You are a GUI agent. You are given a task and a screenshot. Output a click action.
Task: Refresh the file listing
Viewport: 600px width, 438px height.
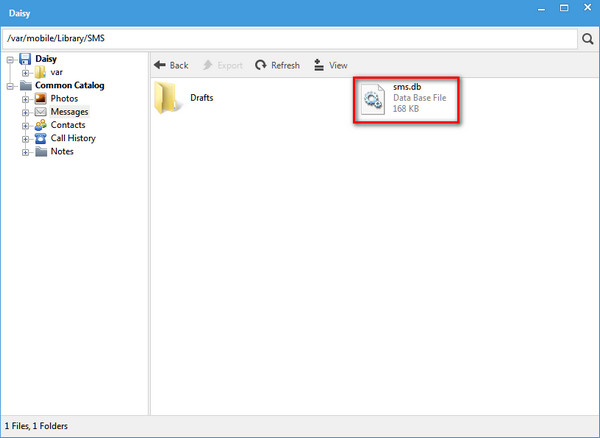277,65
